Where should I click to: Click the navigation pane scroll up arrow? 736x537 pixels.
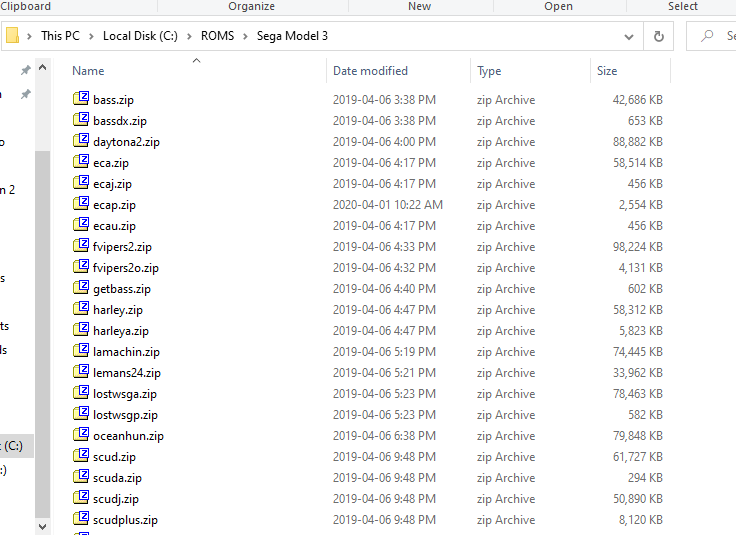(42, 68)
